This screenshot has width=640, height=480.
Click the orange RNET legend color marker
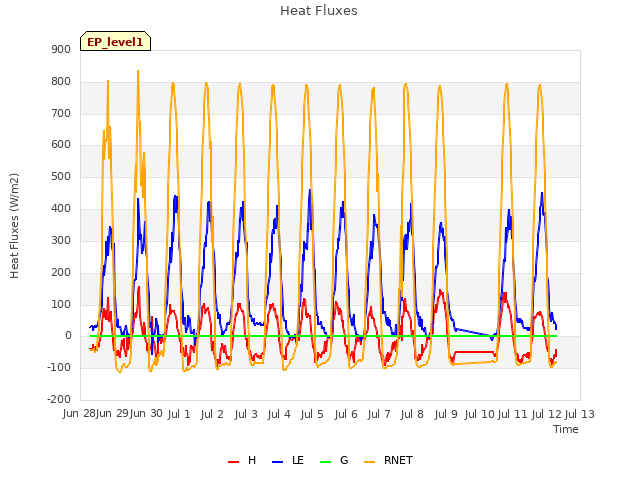(369, 462)
